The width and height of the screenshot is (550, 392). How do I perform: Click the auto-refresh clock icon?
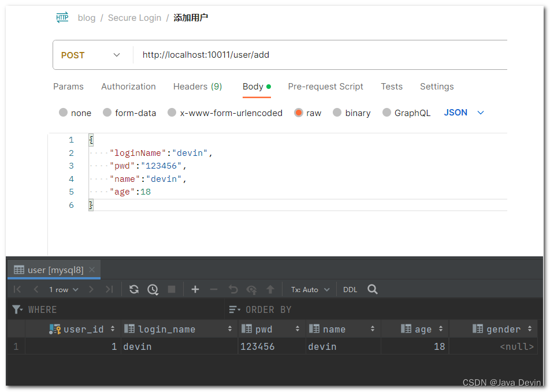[x=153, y=290]
